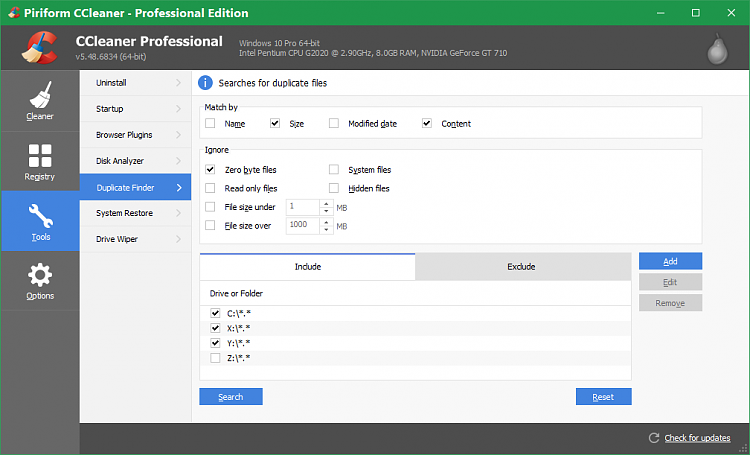Open the Uninstall tool
750x455 pixels.
click(135, 83)
